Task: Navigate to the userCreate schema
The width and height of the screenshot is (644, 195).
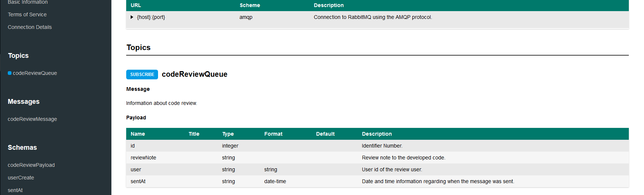Action: (x=21, y=178)
